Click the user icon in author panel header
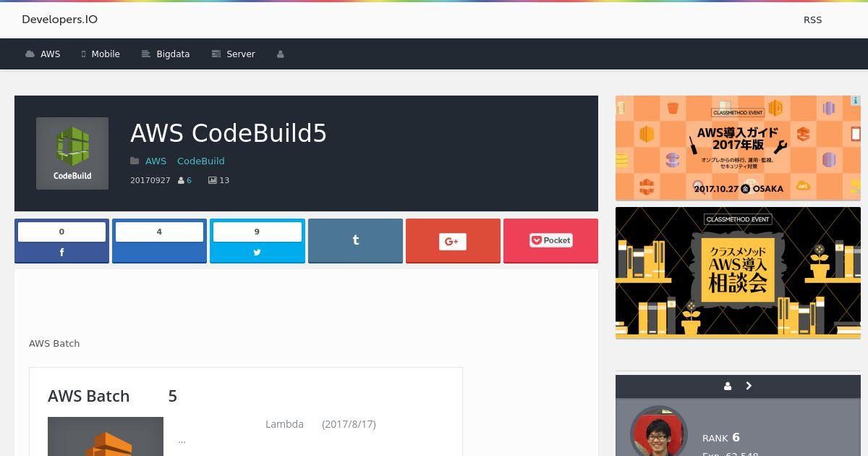 tap(727, 387)
